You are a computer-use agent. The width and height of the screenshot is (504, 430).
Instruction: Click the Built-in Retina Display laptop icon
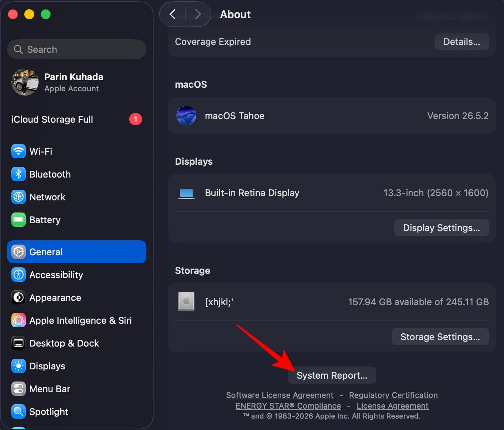[x=186, y=194]
